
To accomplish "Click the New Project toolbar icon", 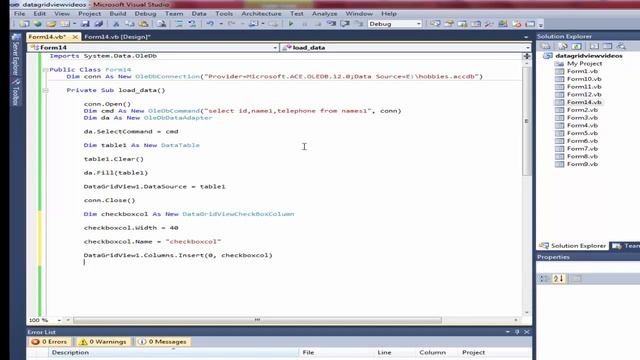I will point(24,24).
